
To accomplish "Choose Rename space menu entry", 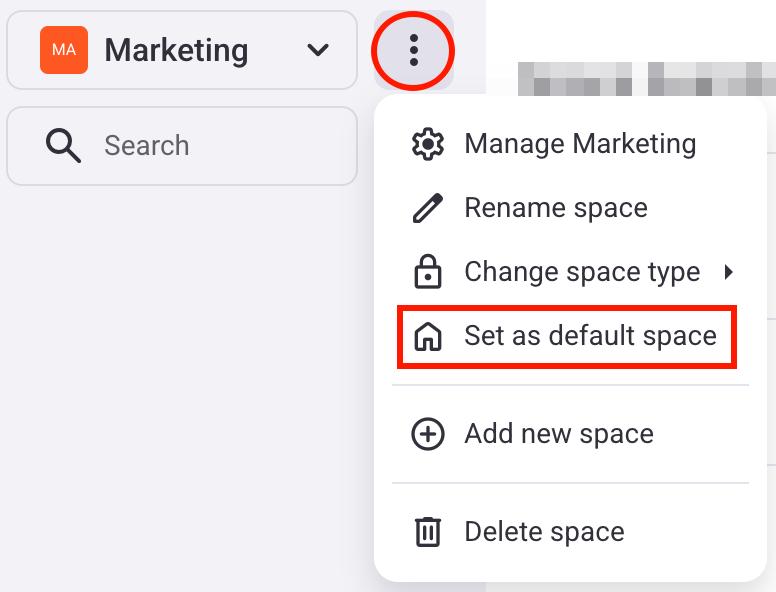I will [x=556, y=208].
